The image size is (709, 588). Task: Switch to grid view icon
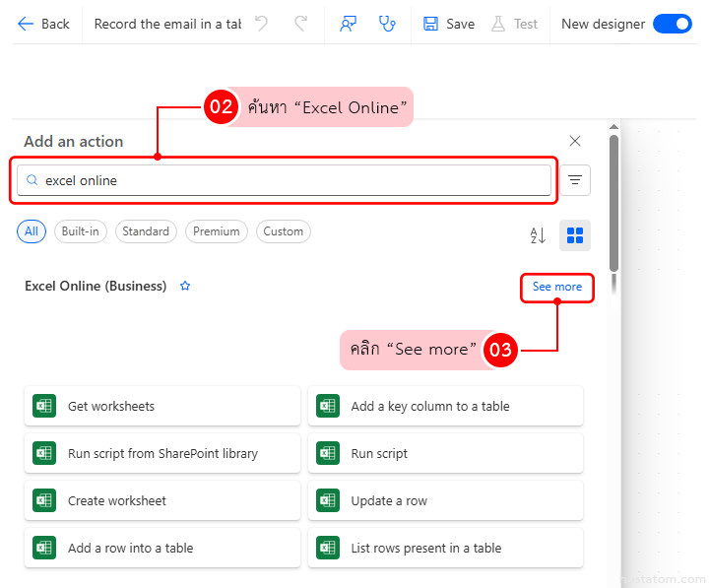point(575,235)
